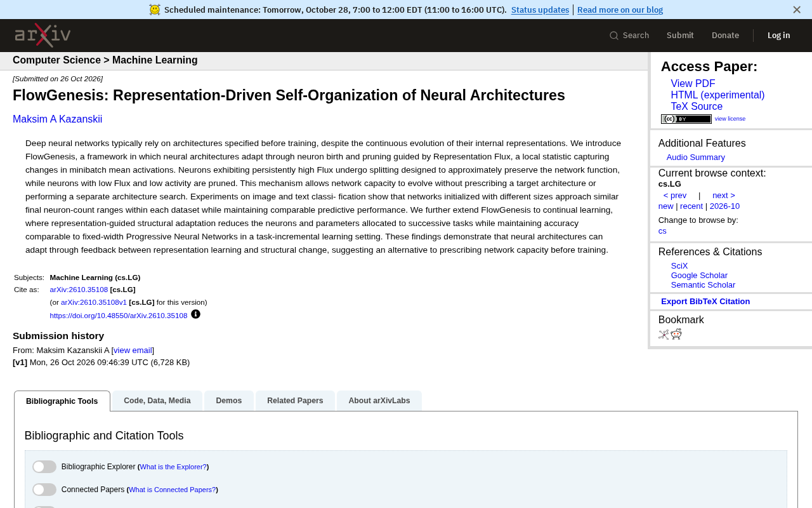Follow the doi.org link for the paper
Image resolution: width=812 pixels, height=508 pixels.
coord(119,316)
